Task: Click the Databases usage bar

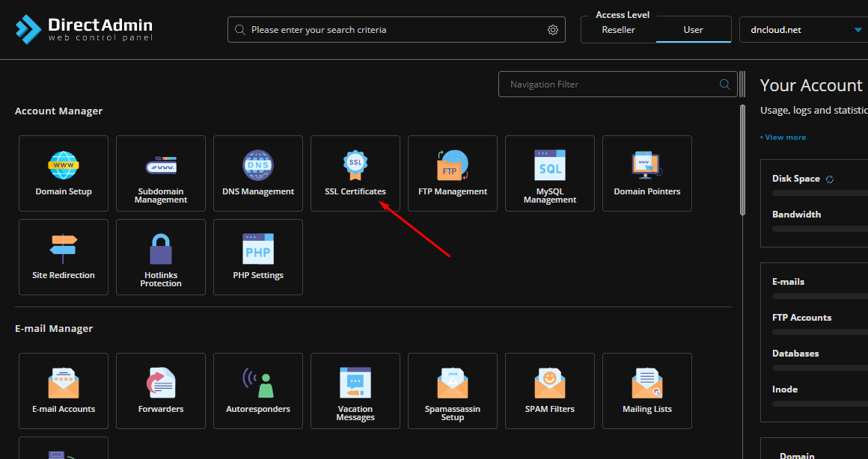Action: [820, 368]
